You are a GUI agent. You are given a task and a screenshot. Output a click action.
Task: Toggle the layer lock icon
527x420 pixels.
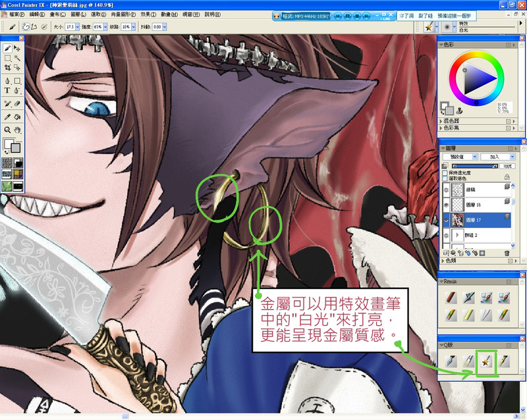[x=507, y=176]
